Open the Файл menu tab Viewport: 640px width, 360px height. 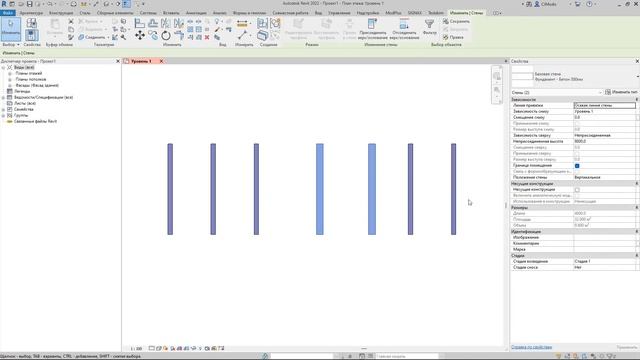(7, 13)
